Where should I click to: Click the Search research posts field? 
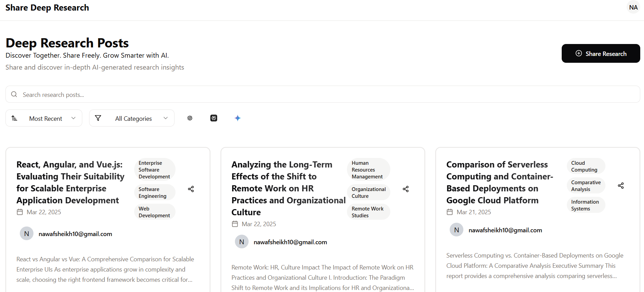pos(323,94)
